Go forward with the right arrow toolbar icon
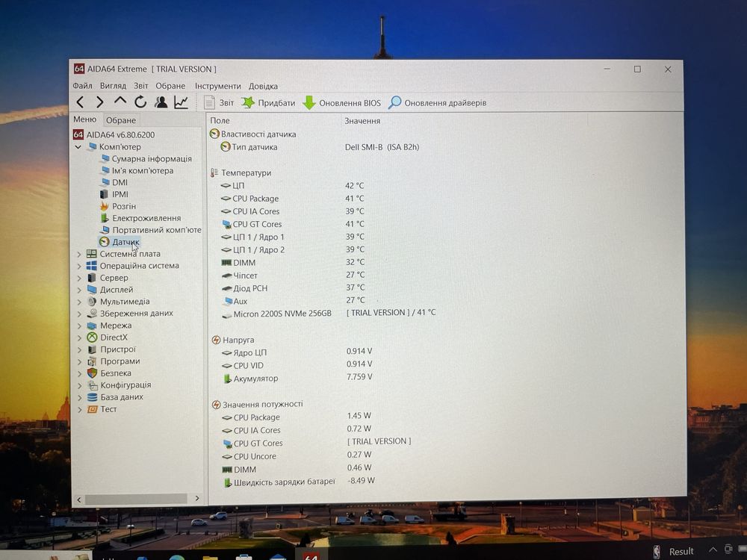The image size is (747, 560). click(99, 102)
